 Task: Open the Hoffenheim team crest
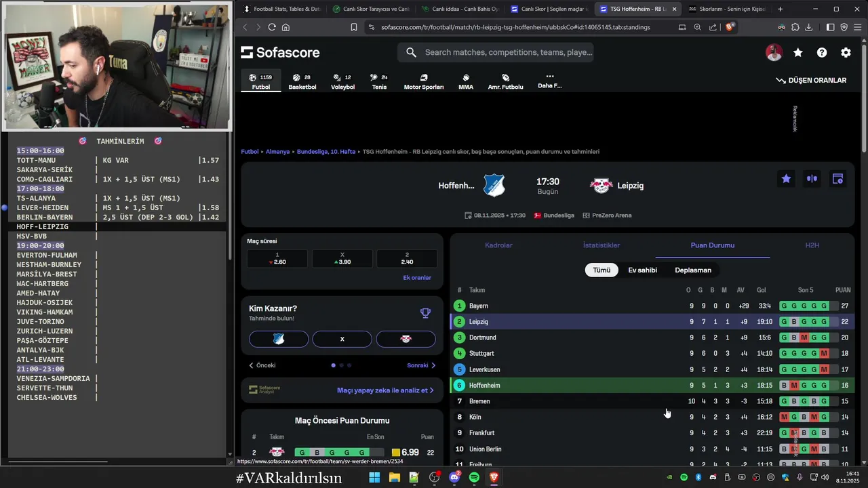coord(494,186)
